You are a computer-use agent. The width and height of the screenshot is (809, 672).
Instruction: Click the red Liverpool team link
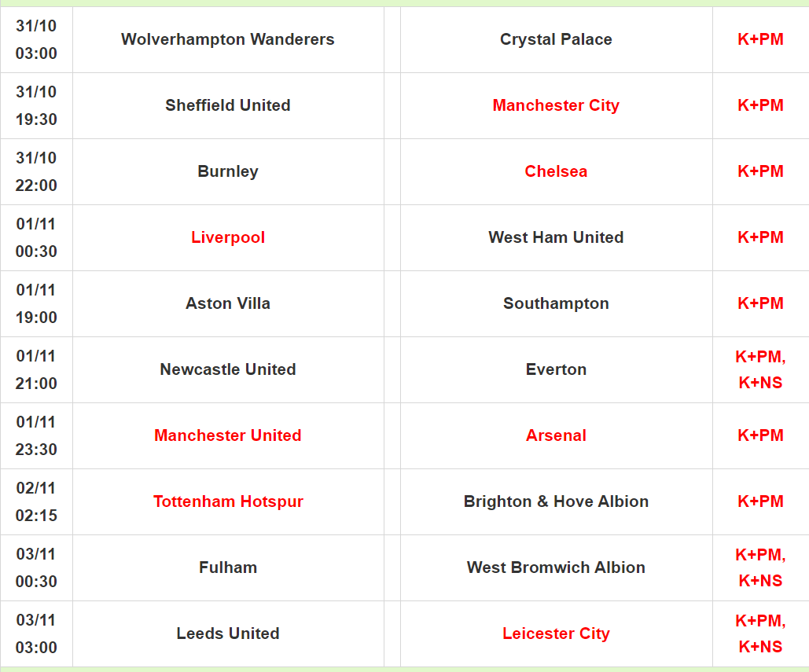[x=228, y=237]
